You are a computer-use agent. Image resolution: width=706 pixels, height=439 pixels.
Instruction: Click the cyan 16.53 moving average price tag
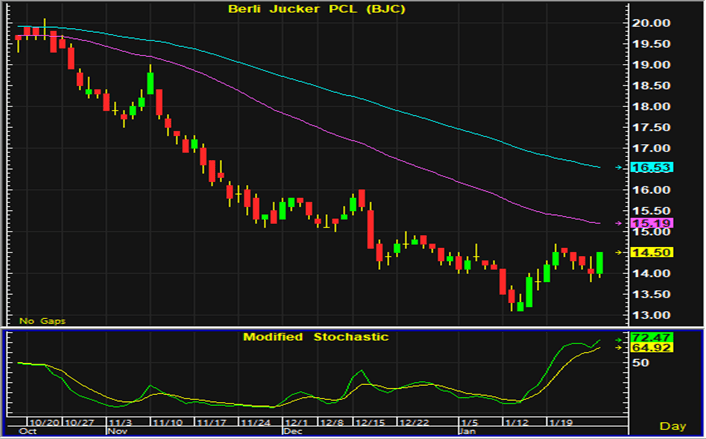649,168
